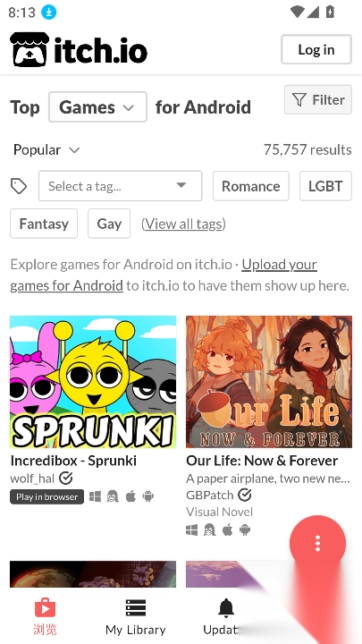Tap the Android icon under Incredibox - Sprunki
Screen dimensions: 362x644
[148, 496]
